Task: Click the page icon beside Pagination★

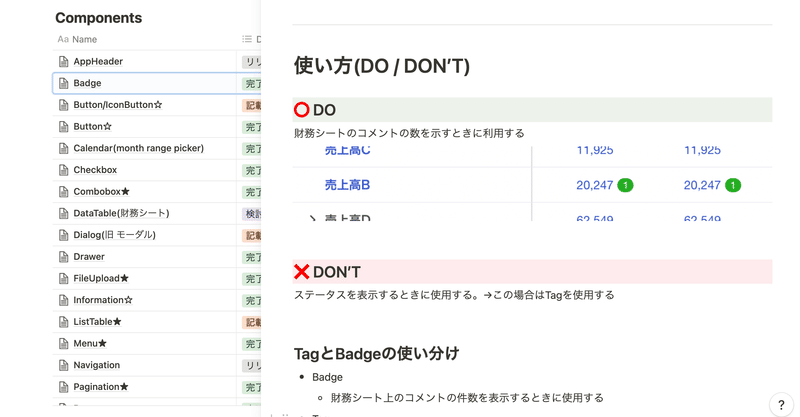Action: coord(63,387)
